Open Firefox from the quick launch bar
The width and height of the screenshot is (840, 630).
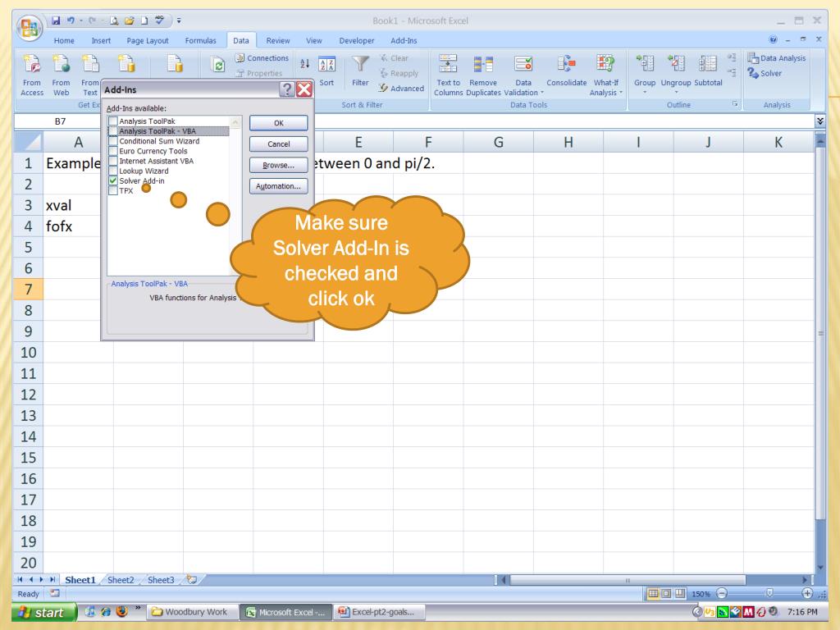click(121, 611)
